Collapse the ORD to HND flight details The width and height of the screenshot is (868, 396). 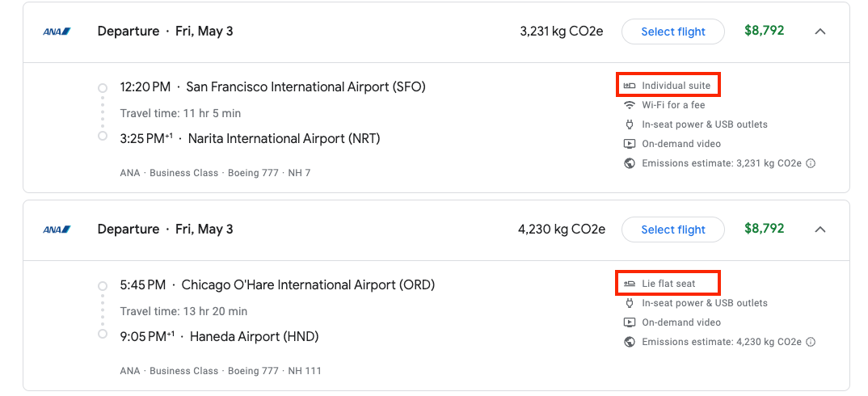click(x=820, y=230)
